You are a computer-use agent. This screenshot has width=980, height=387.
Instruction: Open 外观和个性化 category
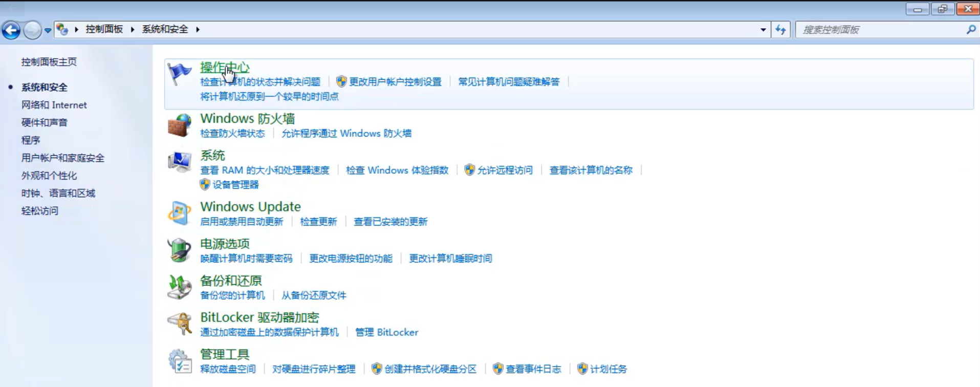click(49, 176)
